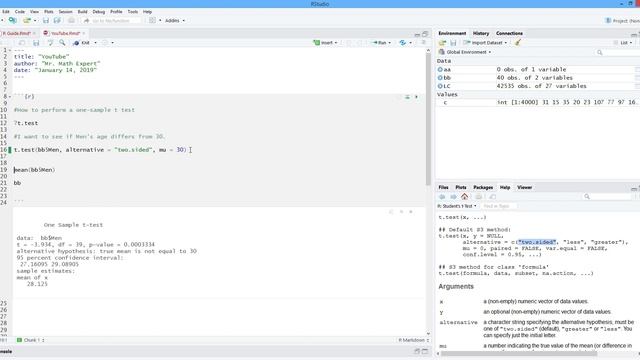This screenshot has height=360, width=640.
Task: Load workspace icon in Environment pane
Action: pyautogui.click(x=442, y=42)
